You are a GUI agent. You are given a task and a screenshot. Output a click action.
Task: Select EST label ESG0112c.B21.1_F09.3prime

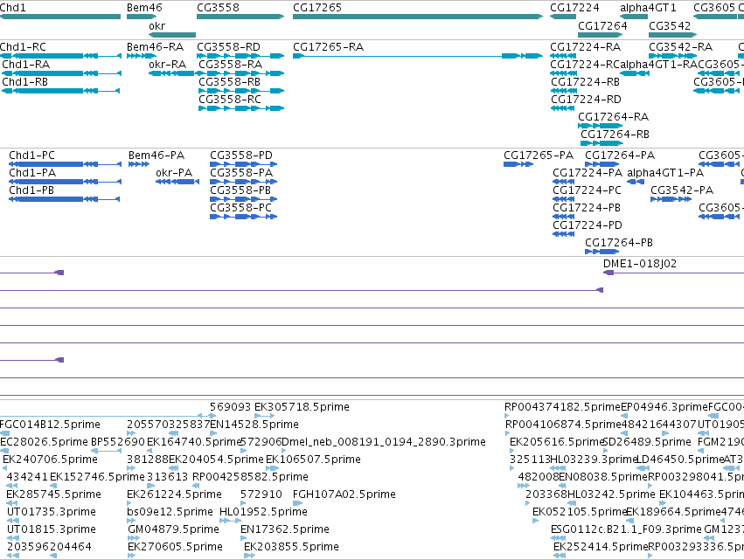(x=626, y=529)
